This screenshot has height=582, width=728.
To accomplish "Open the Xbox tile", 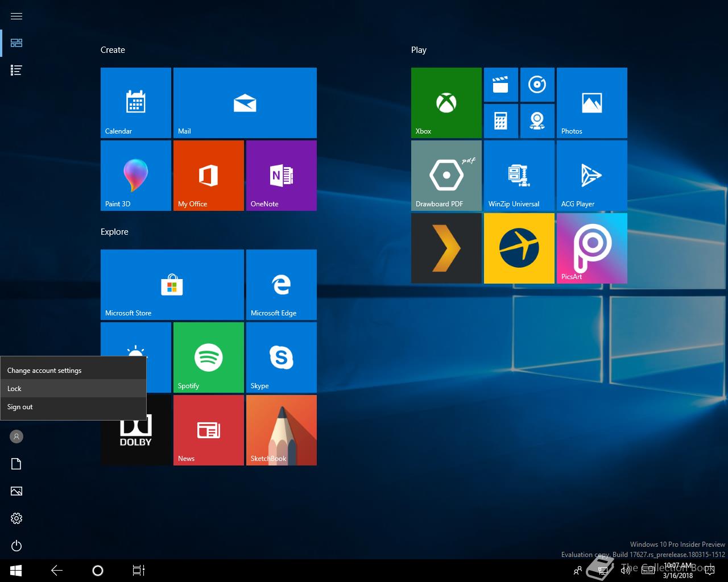I will click(x=446, y=103).
